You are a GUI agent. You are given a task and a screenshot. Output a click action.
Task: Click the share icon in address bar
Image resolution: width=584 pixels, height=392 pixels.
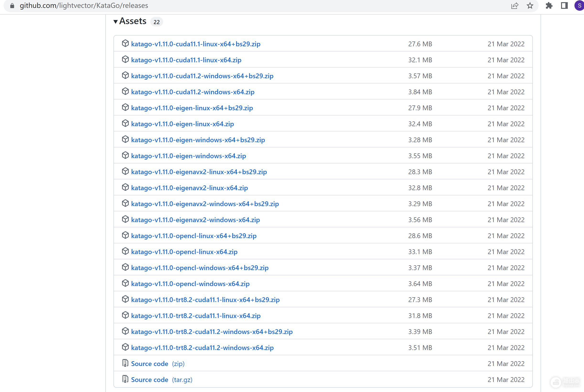coord(514,5)
